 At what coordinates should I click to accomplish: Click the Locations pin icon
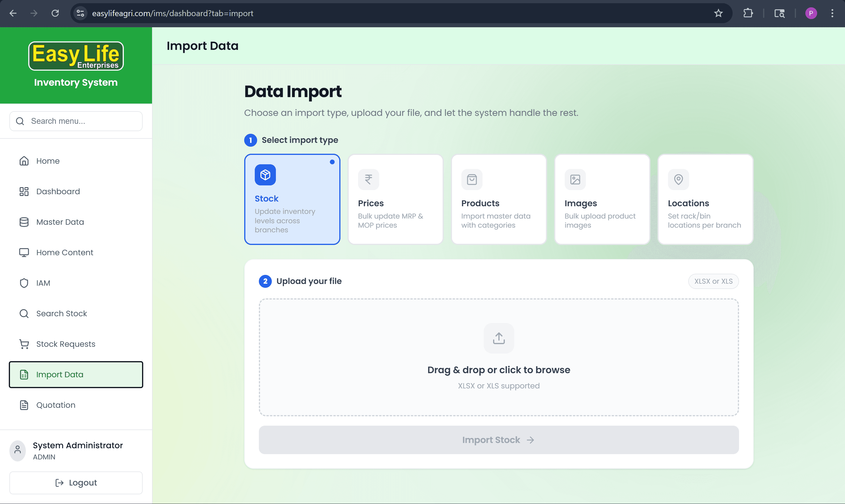click(x=678, y=179)
